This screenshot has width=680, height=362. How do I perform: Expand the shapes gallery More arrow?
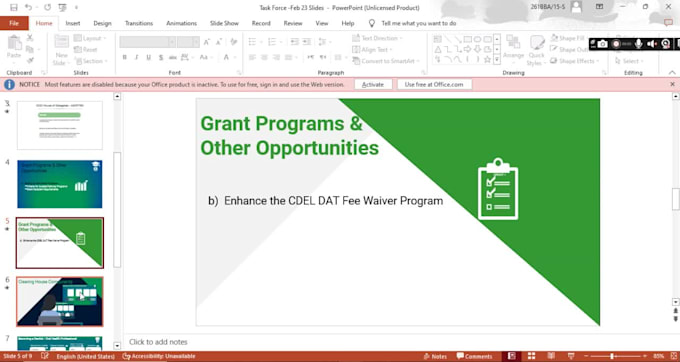(497, 60)
